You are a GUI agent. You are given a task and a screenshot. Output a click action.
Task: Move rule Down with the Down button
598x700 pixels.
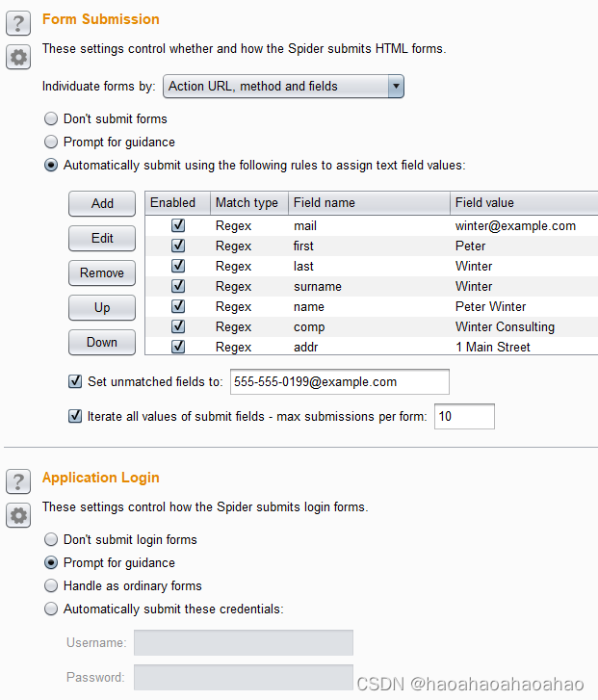click(102, 343)
